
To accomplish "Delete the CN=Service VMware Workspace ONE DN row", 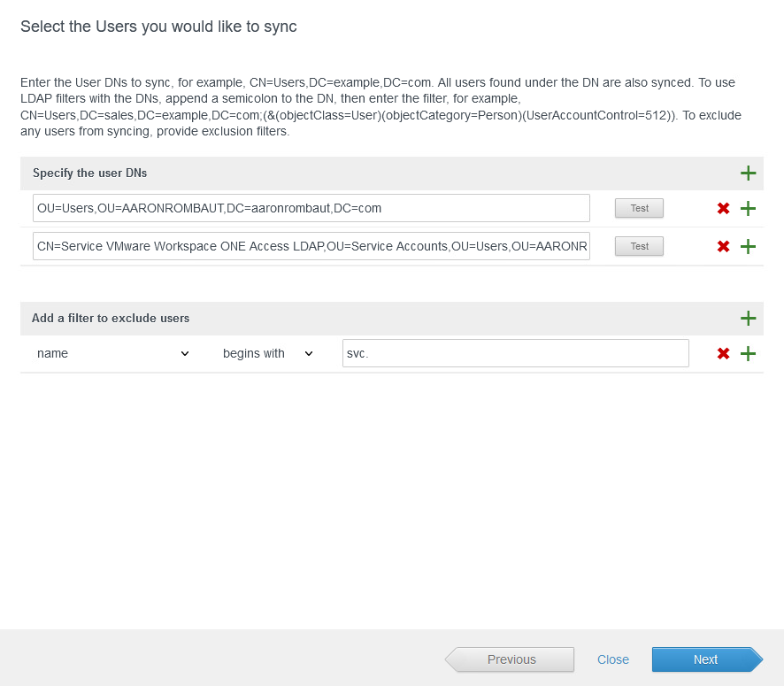I will point(723,246).
